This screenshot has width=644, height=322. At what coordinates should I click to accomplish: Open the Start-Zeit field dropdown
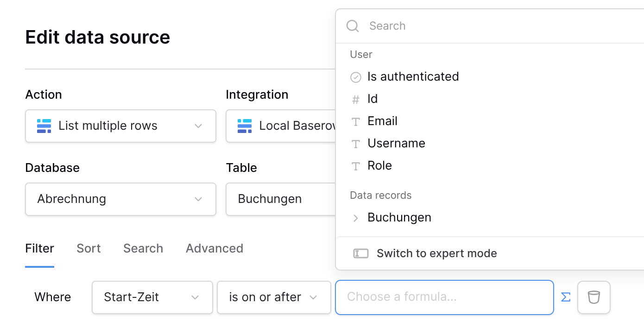pos(152,297)
